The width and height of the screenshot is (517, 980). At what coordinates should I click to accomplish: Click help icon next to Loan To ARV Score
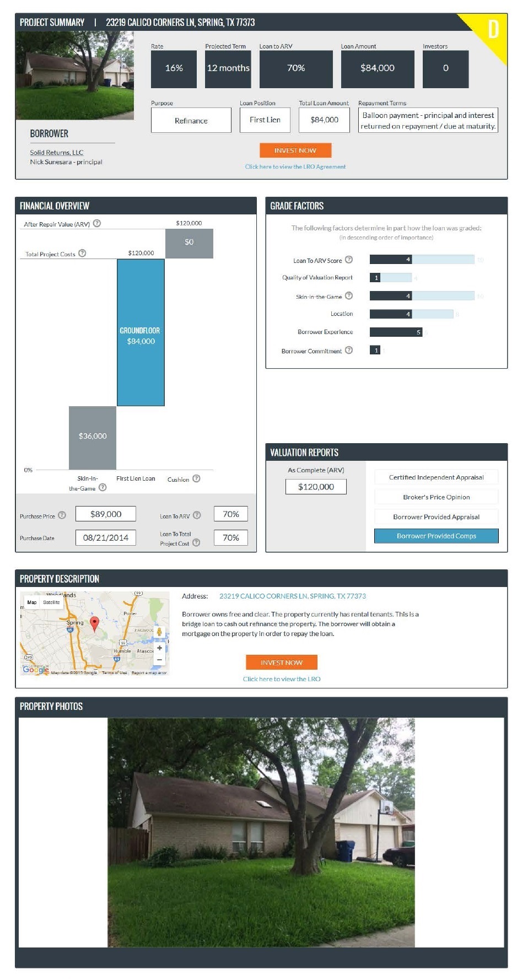pyautogui.click(x=348, y=260)
